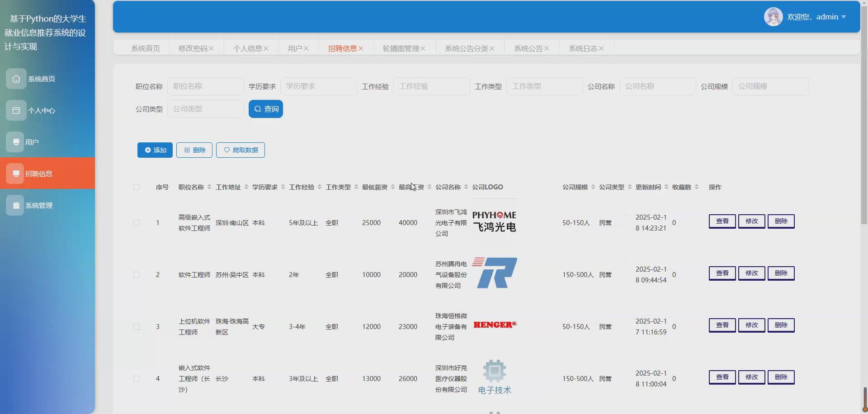This screenshot has height=414, width=868.
Task: Check the checkbox for 上位机软件工程师 row
Action: [x=137, y=327]
